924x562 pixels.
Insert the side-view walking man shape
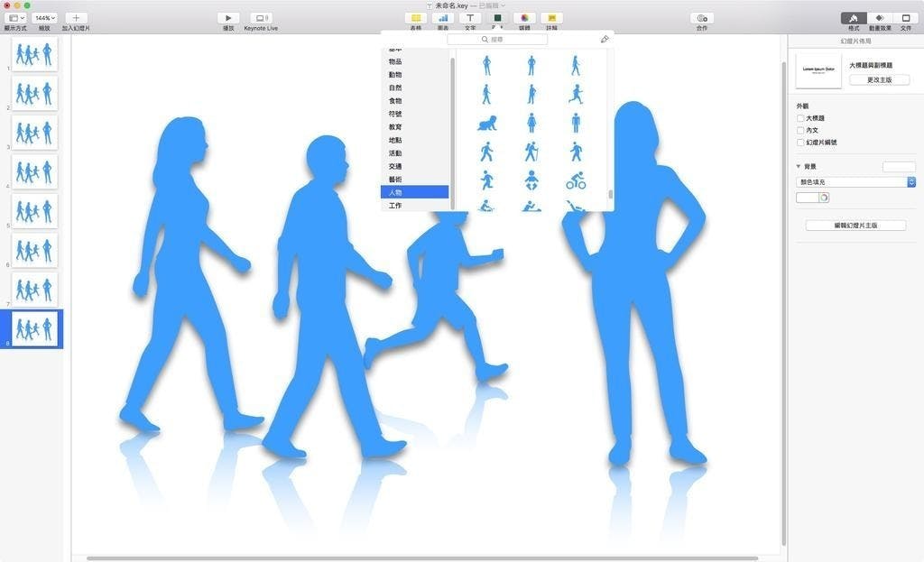pyautogui.click(x=531, y=94)
